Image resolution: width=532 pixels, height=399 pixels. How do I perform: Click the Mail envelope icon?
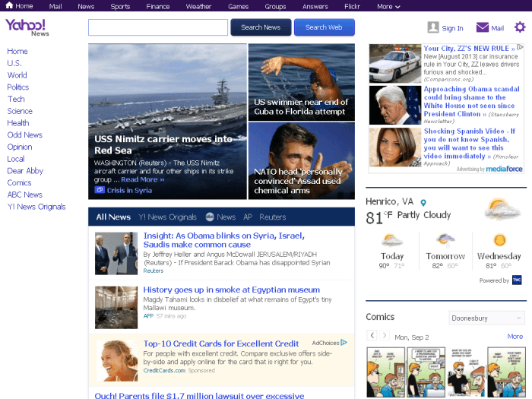click(x=482, y=27)
